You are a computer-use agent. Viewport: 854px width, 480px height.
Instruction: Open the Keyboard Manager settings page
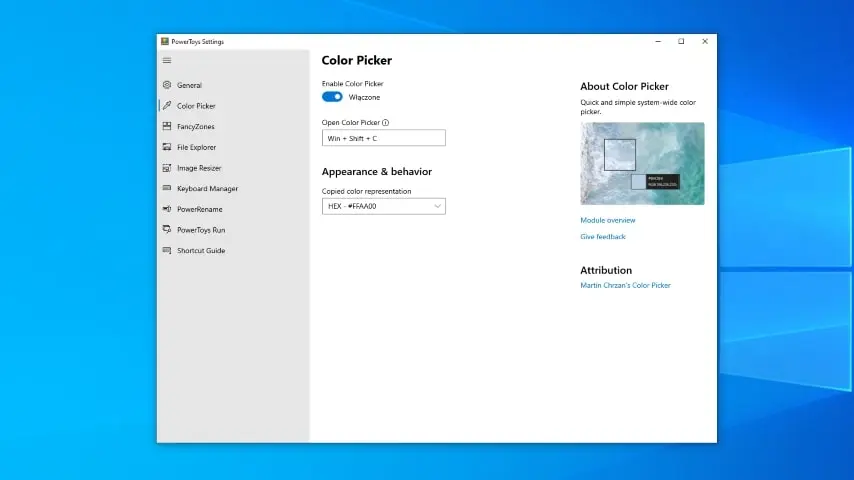[207, 189]
